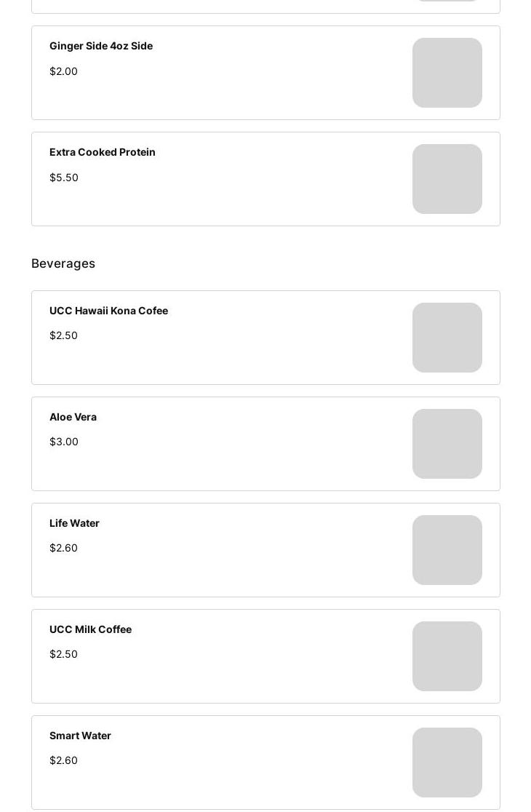Viewport: 531px width, 812px height.
Task: Click the Ginger Side 4oz Side image placeholder
Action: tap(447, 73)
